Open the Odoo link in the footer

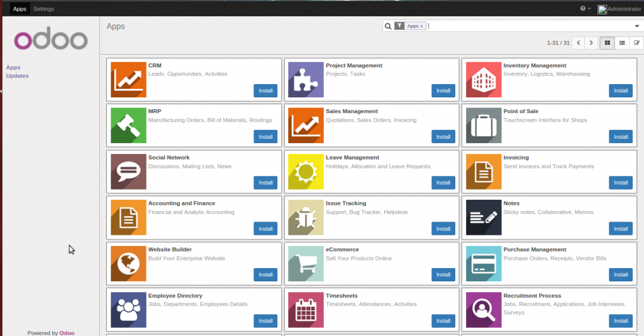point(67,333)
